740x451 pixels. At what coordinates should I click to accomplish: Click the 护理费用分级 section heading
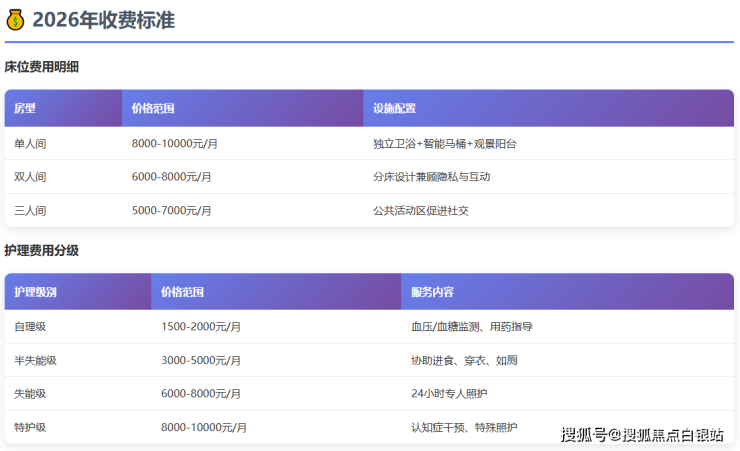pos(41,250)
